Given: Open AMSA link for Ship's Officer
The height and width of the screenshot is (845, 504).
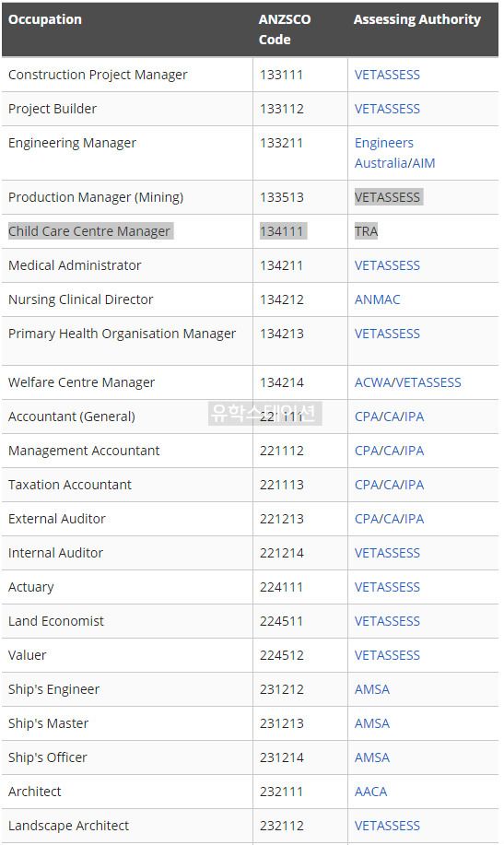Looking at the screenshot, I should point(372,757).
